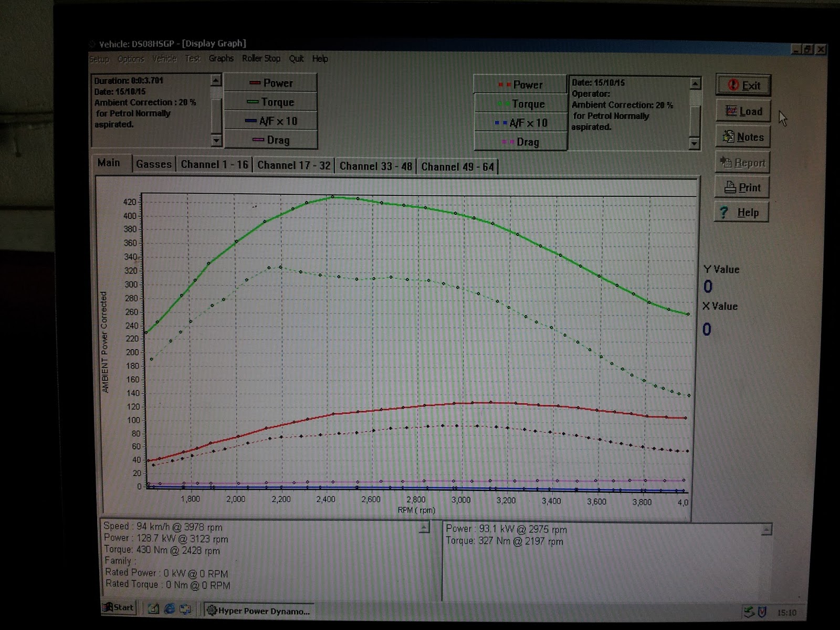The width and height of the screenshot is (840, 630).
Task: Open the Channel 33 - 48 tab
Action: pyautogui.click(x=376, y=166)
